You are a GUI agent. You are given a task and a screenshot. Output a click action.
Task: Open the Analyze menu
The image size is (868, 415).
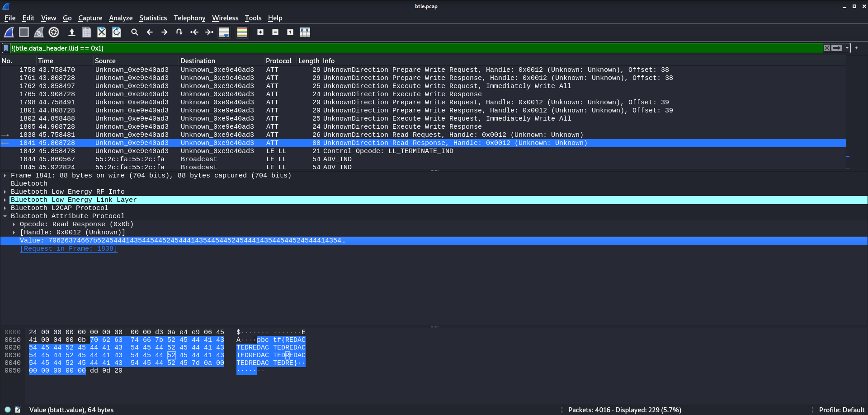tap(121, 18)
